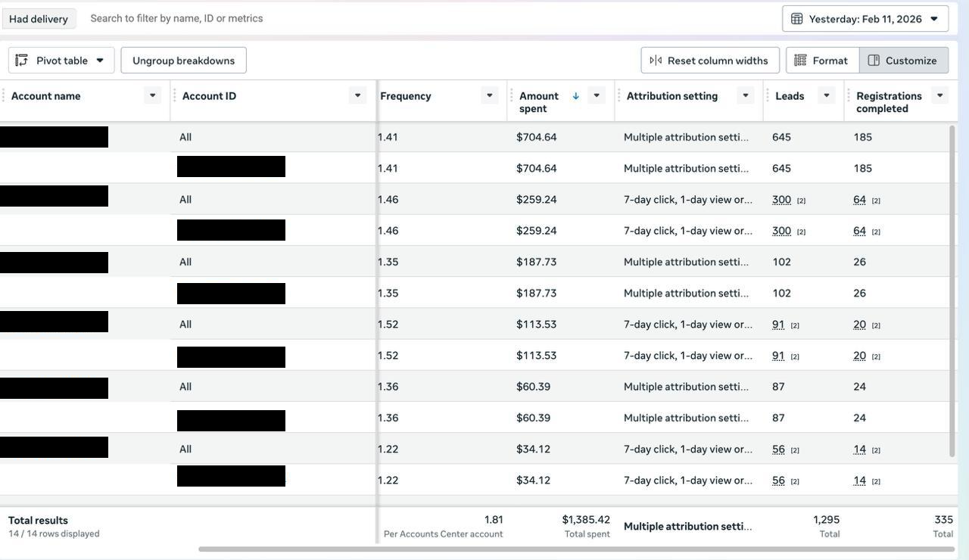Click the Pivot table icon
This screenshot has width=969, height=560.
coord(22,61)
